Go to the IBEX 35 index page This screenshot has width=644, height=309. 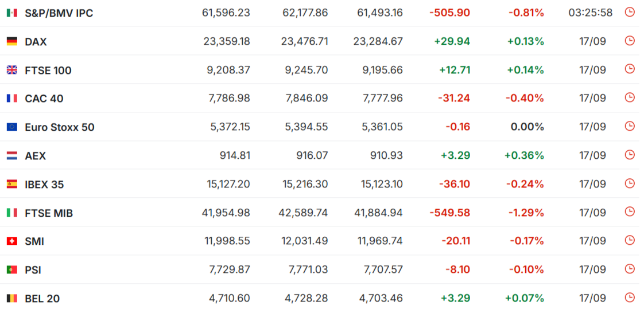44,185
